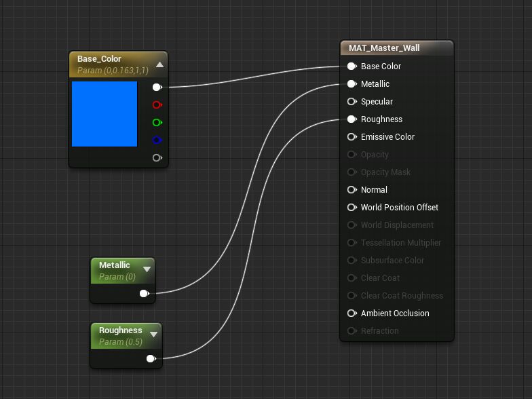Expand the Roughness param node arrow
The height and width of the screenshot is (399, 532).
tap(153, 335)
